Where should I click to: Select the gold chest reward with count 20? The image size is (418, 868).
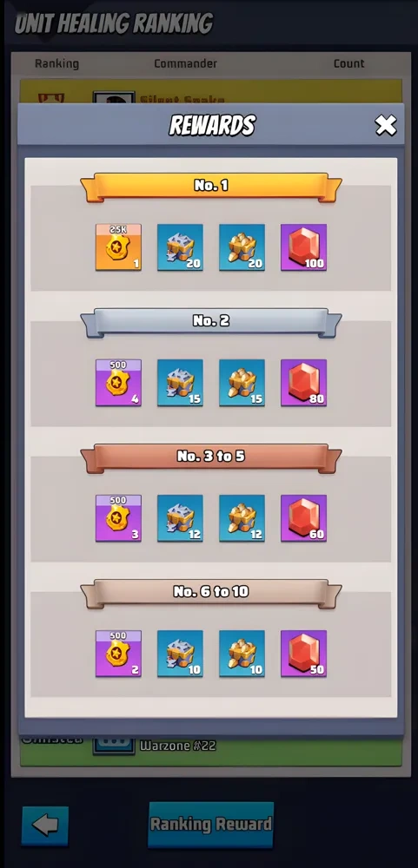(x=242, y=247)
